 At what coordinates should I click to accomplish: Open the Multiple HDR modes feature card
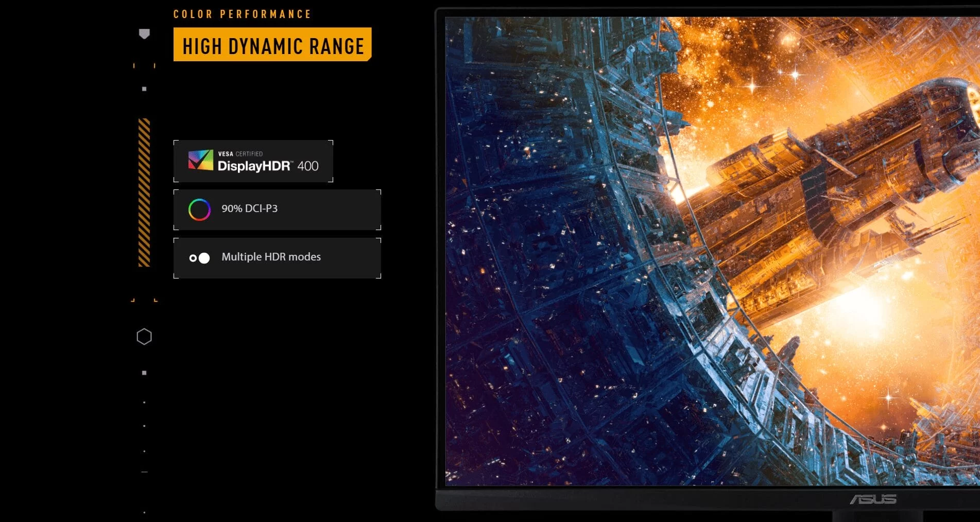277,258
